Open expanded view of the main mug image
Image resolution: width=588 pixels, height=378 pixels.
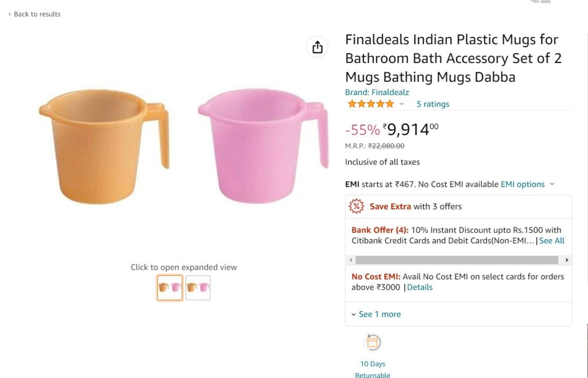click(183, 146)
